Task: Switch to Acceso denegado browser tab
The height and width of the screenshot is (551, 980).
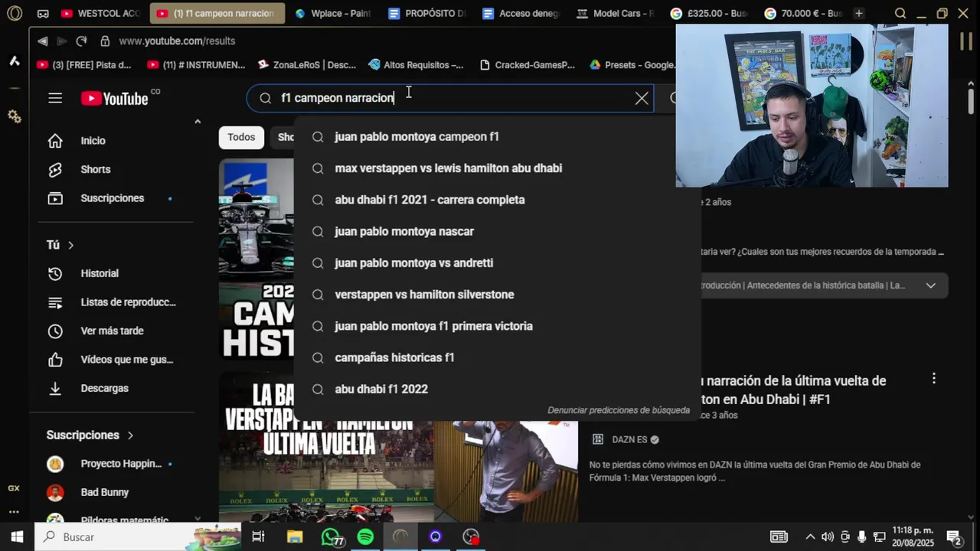Action: click(x=521, y=14)
